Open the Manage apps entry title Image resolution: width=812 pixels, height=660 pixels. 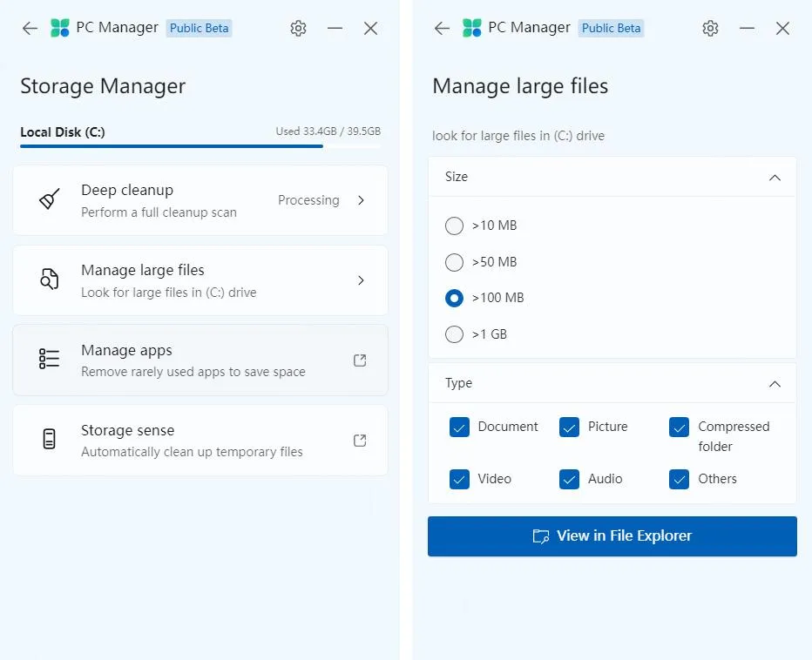tap(126, 350)
